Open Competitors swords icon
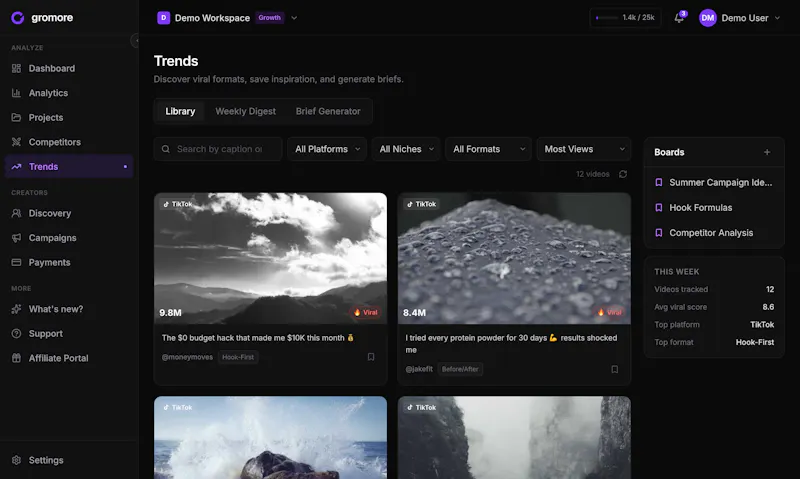Image resolution: width=800 pixels, height=479 pixels. 16,142
